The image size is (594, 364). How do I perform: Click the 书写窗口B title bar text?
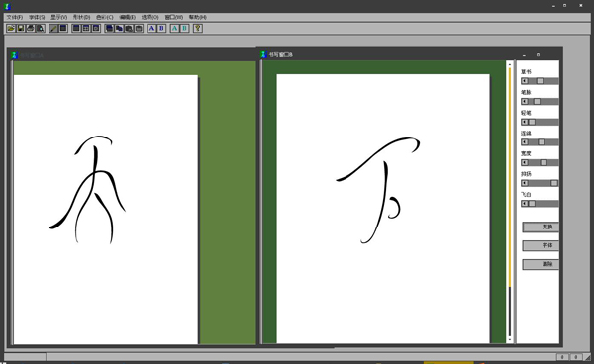(281, 54)
